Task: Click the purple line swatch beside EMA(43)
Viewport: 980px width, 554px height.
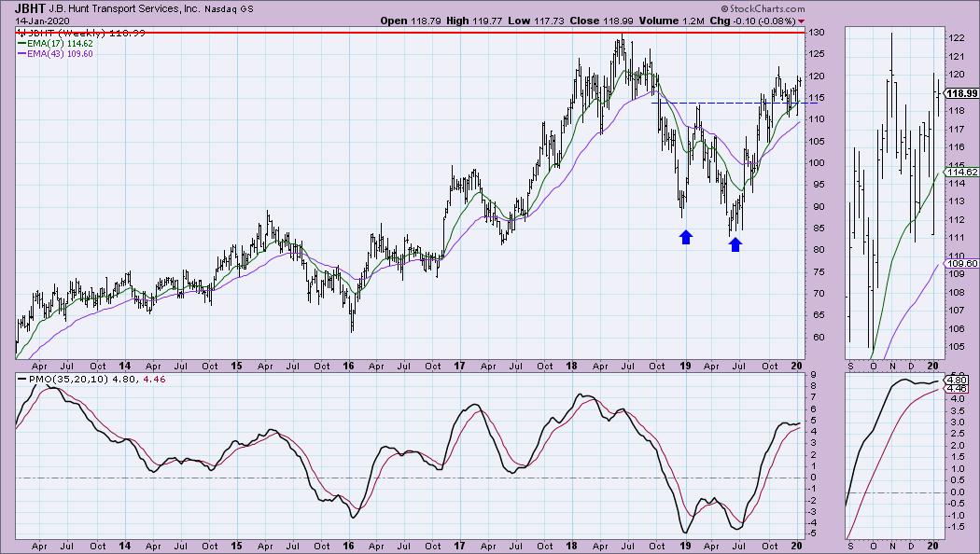Action: (x=21, y=54)
